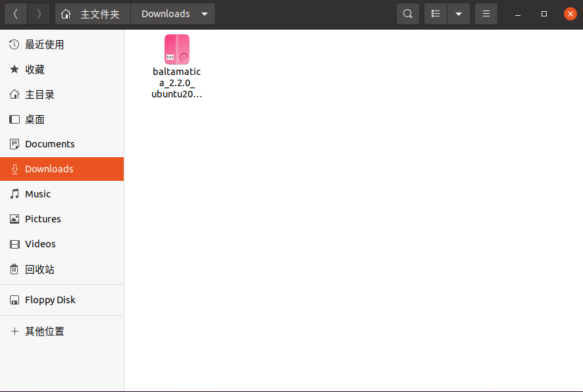The height and width of the screenshot is (392, 583).
Task: Go to 主目录 in the sidebar
Action: coord(62,94)
